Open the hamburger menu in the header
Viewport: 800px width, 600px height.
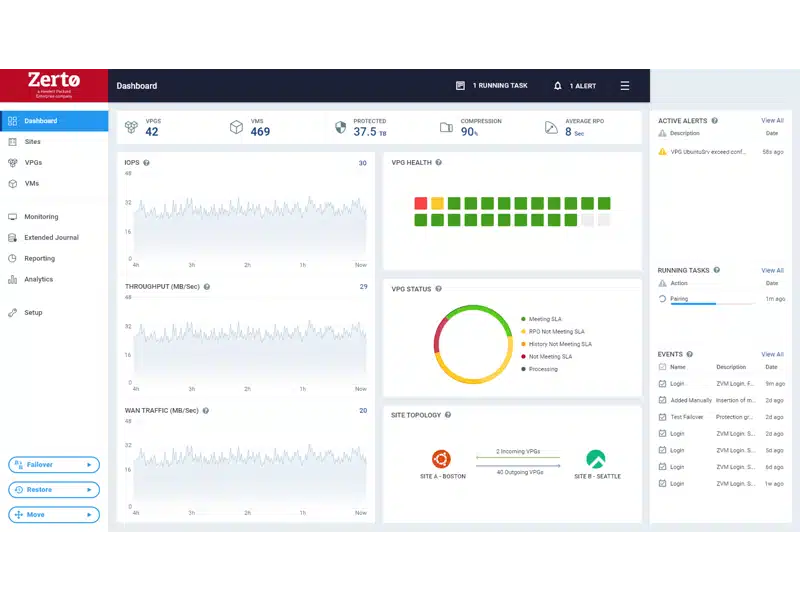[x=625, y=86]
